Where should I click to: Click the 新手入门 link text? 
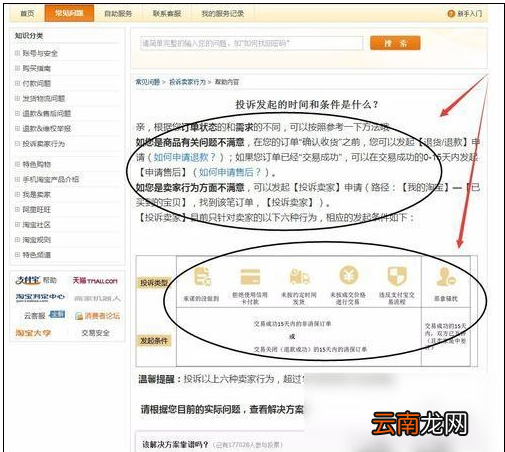[470, 14]
